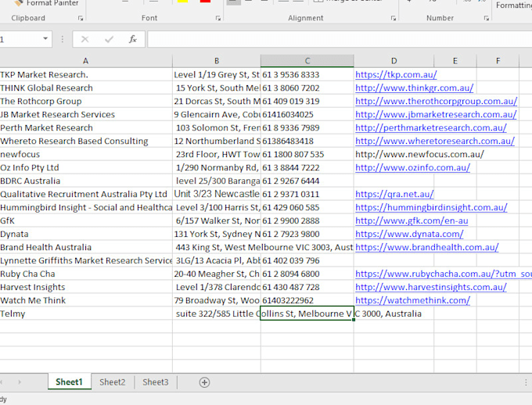Image resolution: width=532 pixels, height=405 pixels.
Task: Select phone cell '61 429 060 585'
Action: [307, 207]
